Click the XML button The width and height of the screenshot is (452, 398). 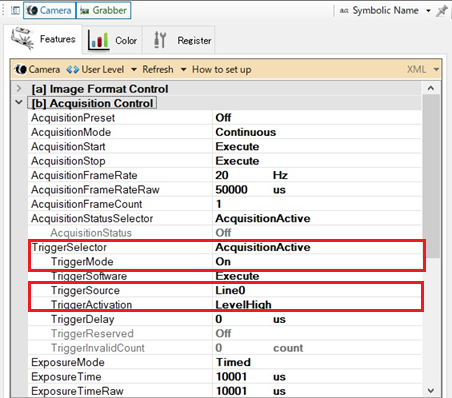[416, 70]
